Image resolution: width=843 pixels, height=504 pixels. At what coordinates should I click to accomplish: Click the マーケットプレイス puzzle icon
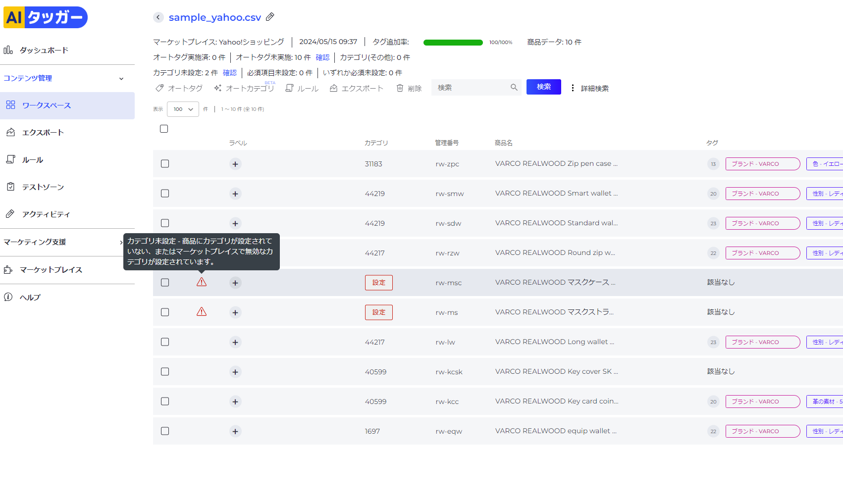tap(8, 270)
